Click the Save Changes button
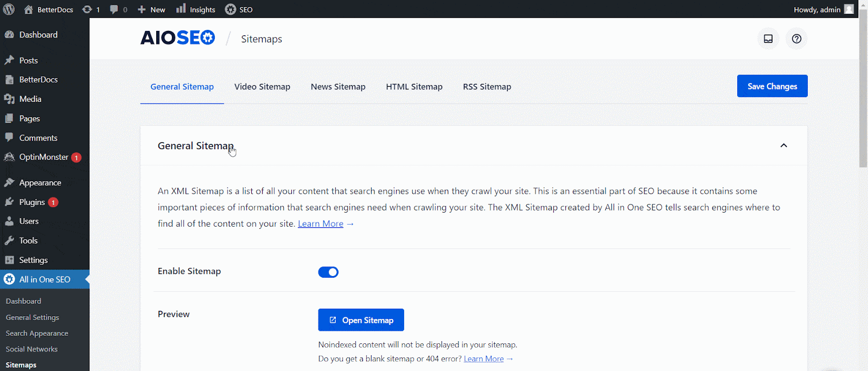This screenshot has height=371, width=868. tap(773, 86)
